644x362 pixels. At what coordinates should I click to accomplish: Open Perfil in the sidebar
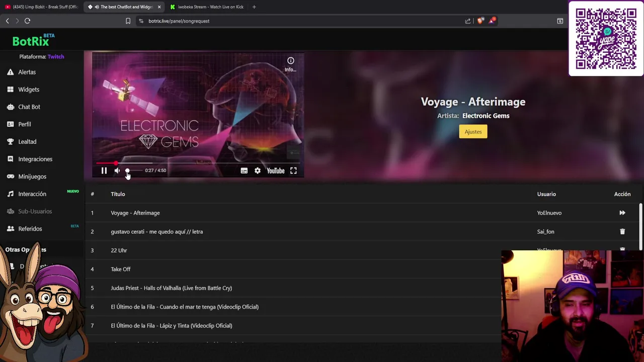point(25,124)
